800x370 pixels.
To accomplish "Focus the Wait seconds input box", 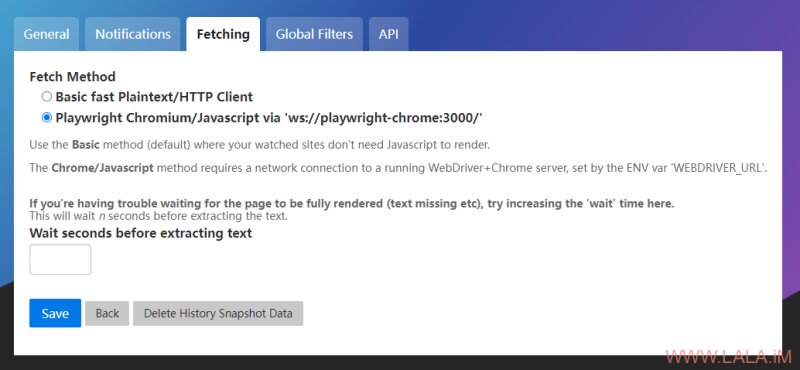I will pyautogui.click(x=60, y=259).
